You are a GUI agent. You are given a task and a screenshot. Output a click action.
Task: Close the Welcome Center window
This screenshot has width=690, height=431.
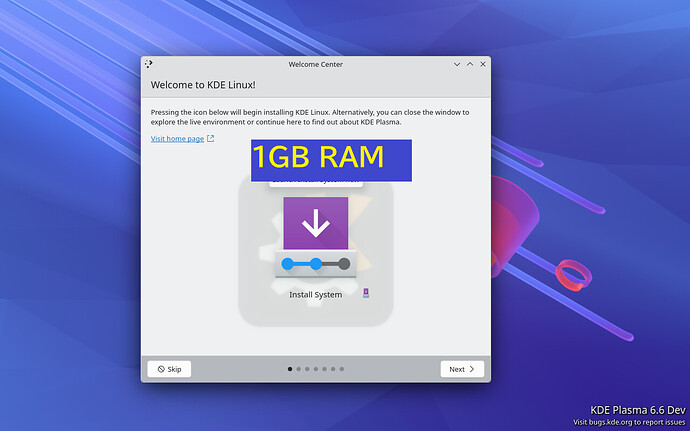point(483,64)
